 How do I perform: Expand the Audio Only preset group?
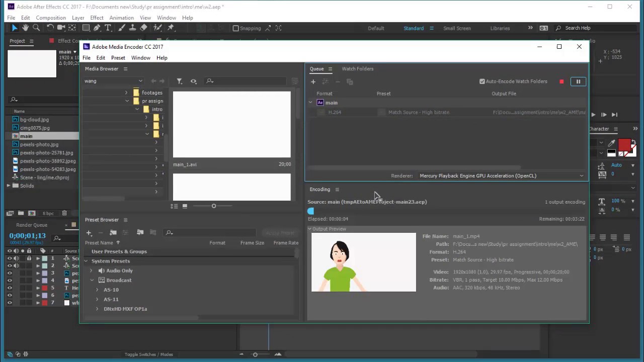(92, 270)
